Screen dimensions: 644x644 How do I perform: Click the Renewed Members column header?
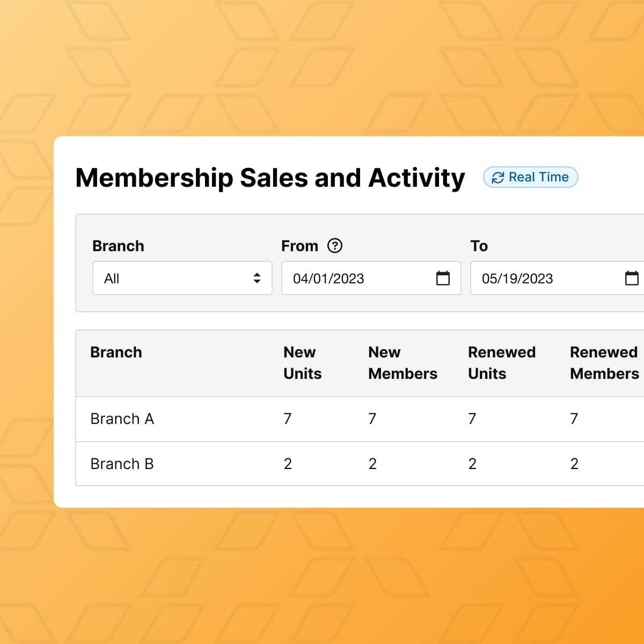pyautogui.click(x=604, y=363)
